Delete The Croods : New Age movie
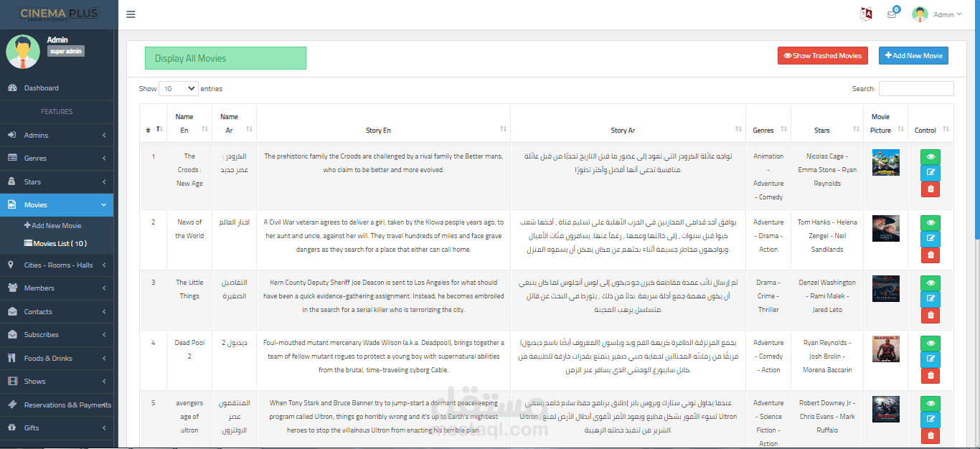980x449 pixels. click(x=930, y=189)
